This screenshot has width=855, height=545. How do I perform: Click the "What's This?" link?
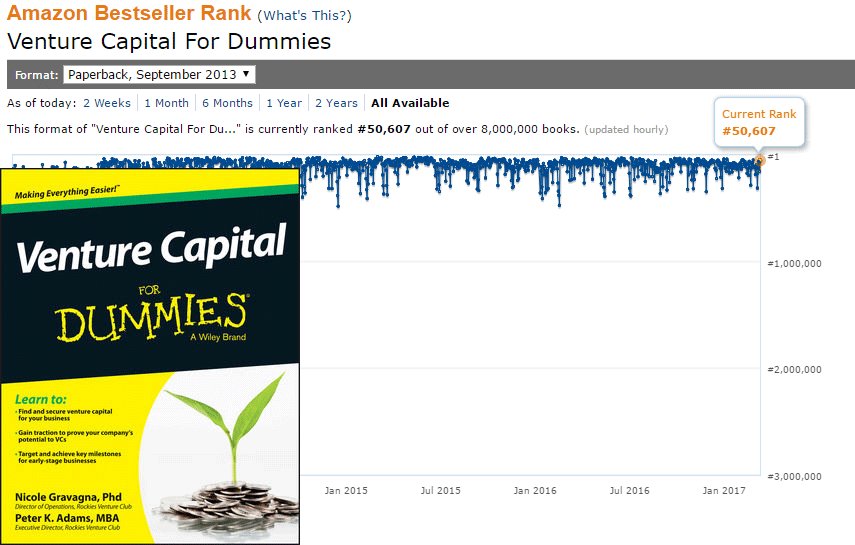(304, 16)
